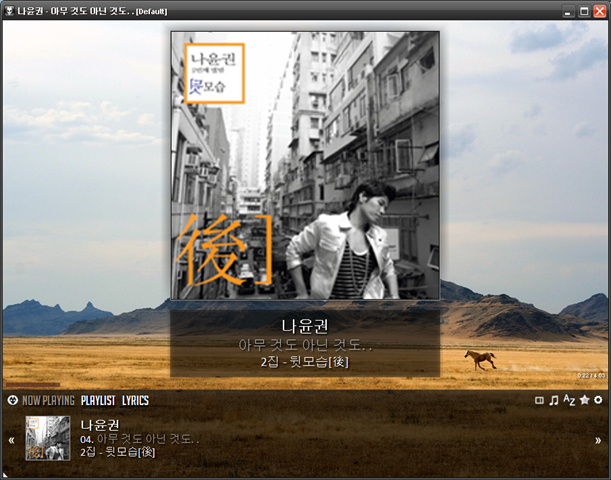Image resolution: width=611 pixels, height=480 pixels.
Task: Click the music note icon
Action: coord(554,400)
